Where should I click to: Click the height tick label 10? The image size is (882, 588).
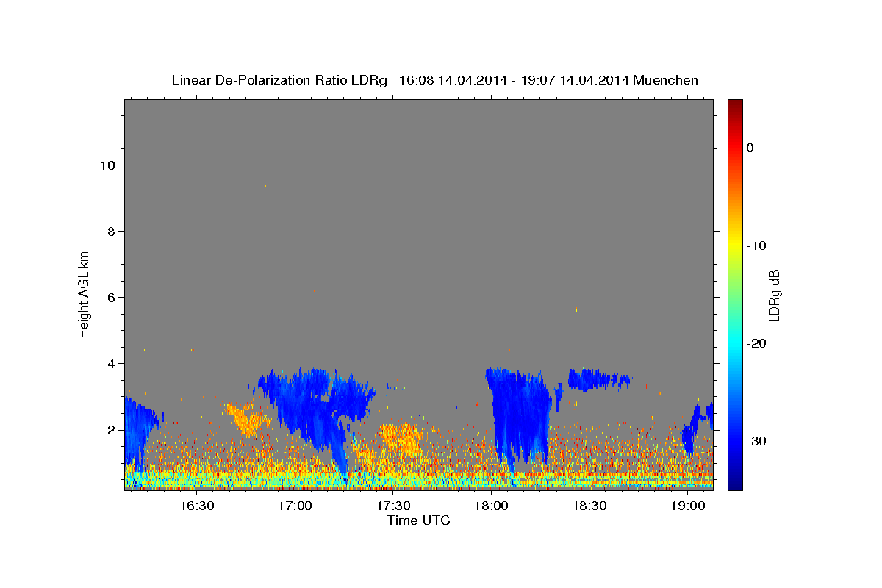pyautogui.click(x=108, y=165)
